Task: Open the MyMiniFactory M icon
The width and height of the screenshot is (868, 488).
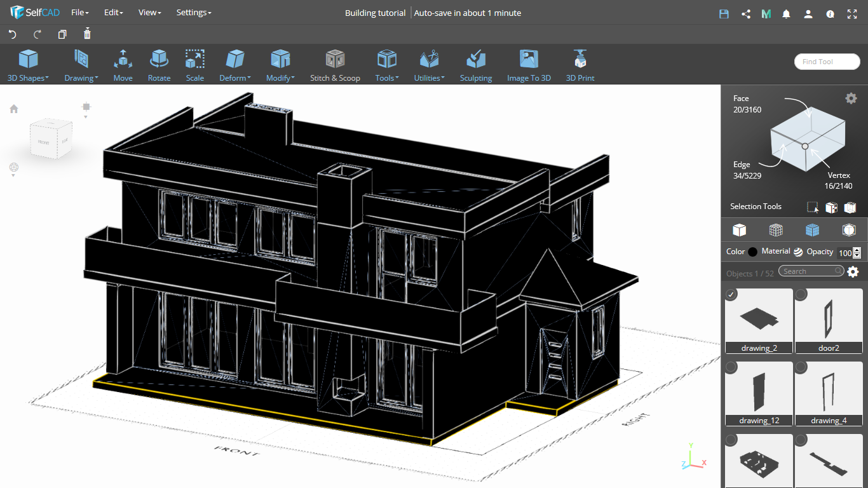Action: (766, 13)
